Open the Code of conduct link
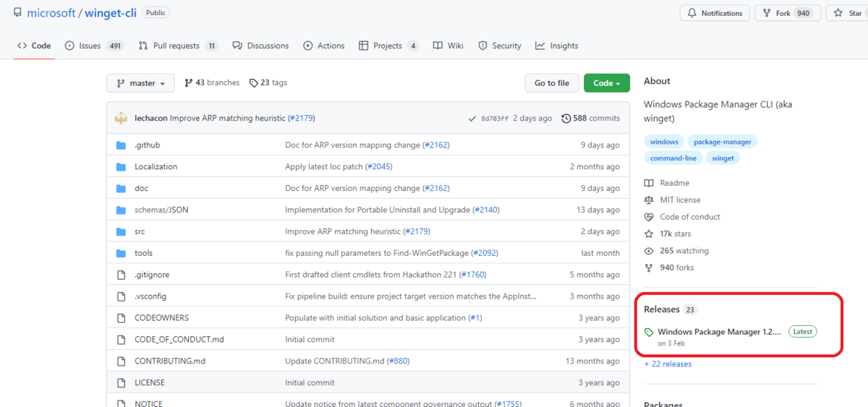The image size is (868, 407). coord(682,217)
